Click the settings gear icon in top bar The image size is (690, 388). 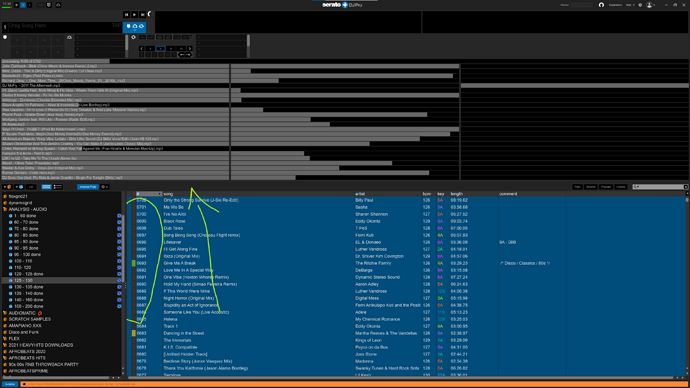click(x=640, y=5)
